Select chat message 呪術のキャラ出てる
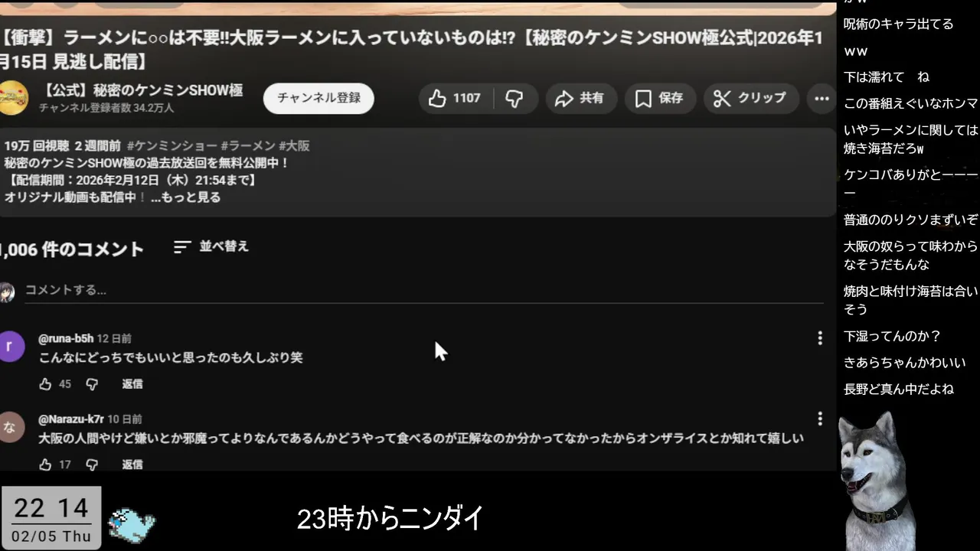The width and height of the screenshot is (980, 551). point(899,24)
